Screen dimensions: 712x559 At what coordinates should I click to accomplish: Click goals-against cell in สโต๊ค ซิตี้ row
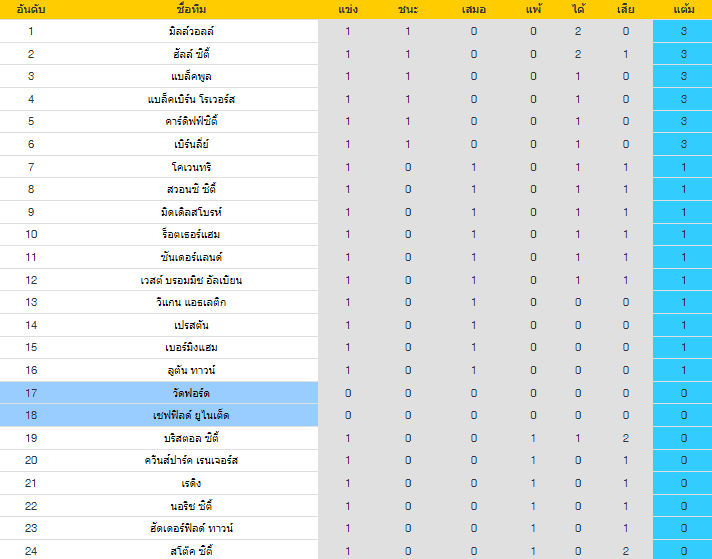point(626,551)
